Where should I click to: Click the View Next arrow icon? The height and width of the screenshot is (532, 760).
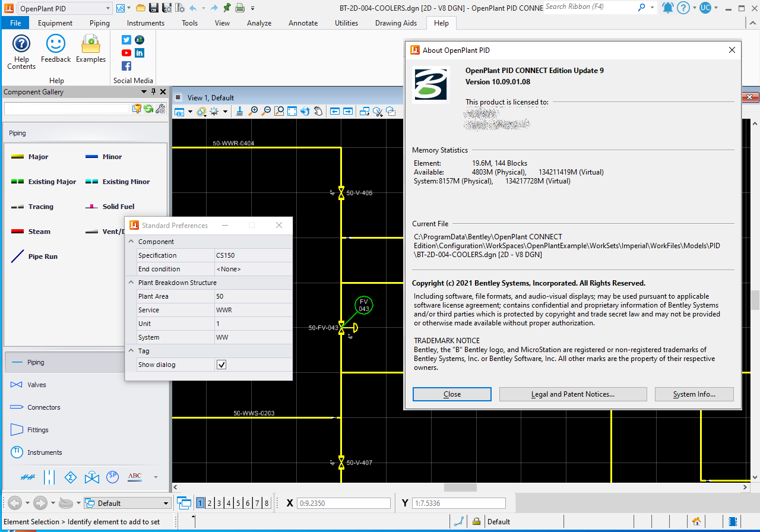(x=348, y=111)
